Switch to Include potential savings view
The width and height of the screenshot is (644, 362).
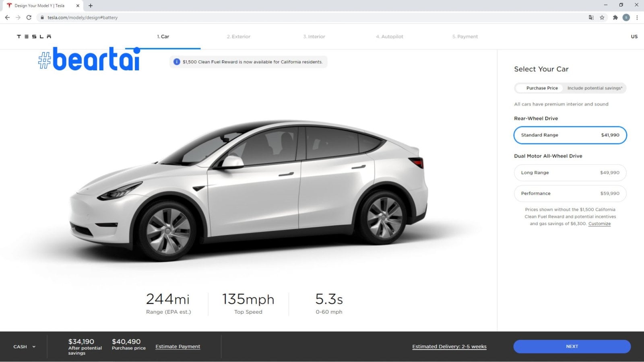pos(594,88)
